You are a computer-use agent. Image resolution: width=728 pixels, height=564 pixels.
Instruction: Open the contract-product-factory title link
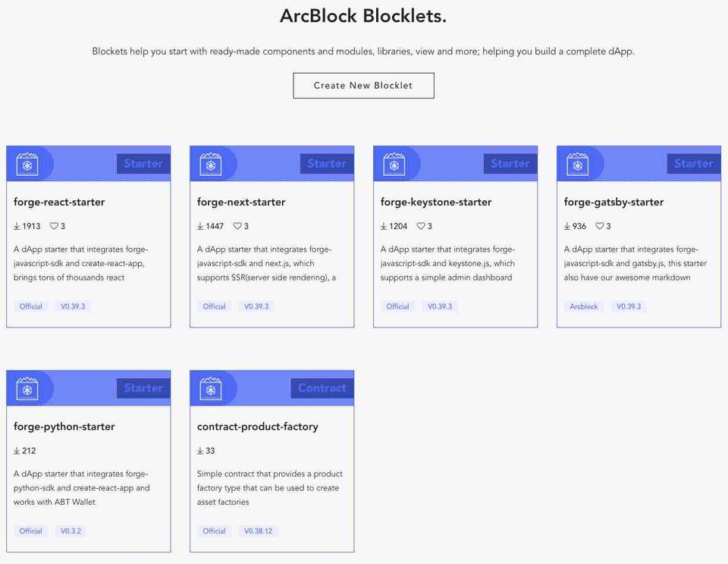(x=257, y=427)
